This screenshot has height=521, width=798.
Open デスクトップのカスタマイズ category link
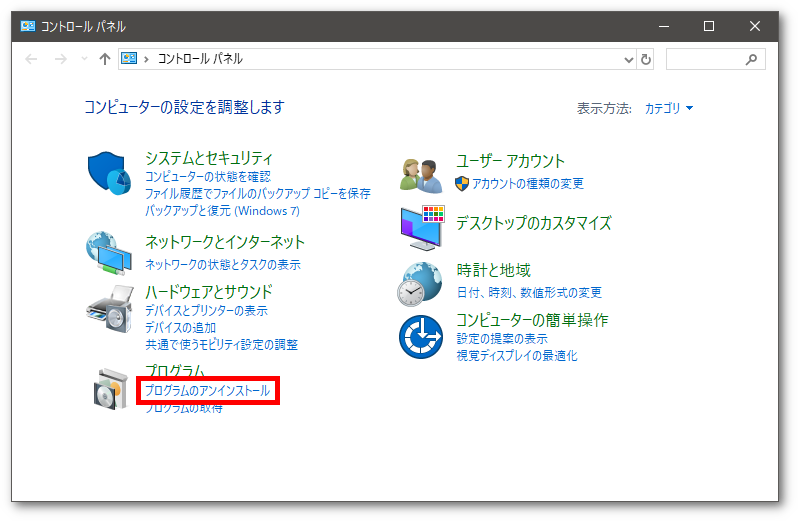[533, 223]
